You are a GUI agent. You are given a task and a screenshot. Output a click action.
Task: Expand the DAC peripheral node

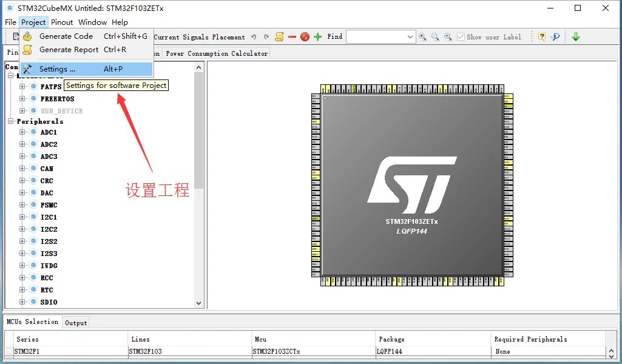22,193
